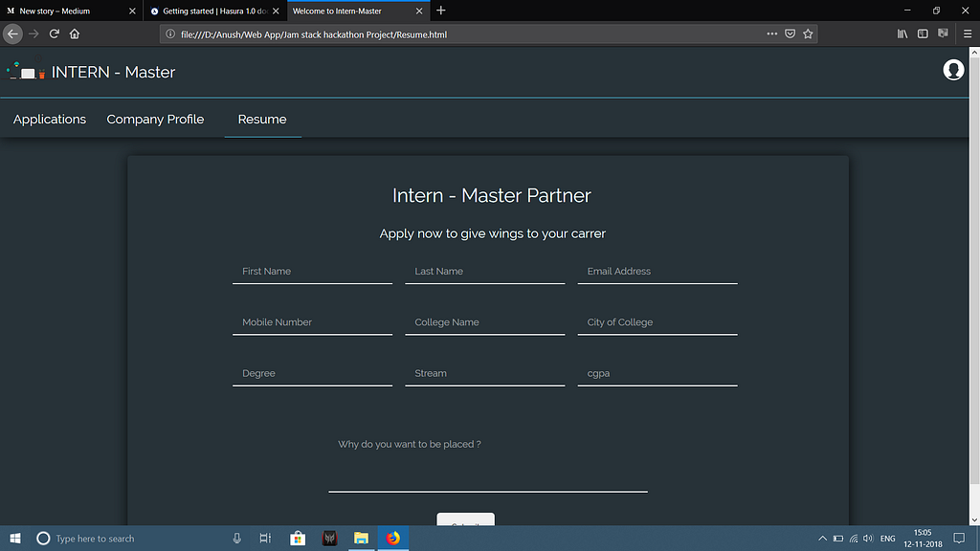Close the Hasura Getting started tab
The height and width of the screenshot is (551, 980).
276,11
